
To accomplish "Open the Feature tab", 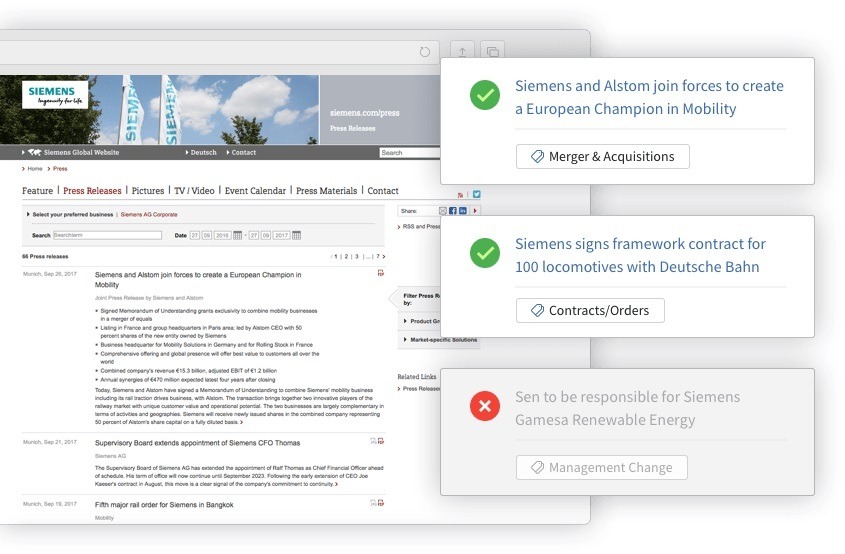I will [x=37, y=191].
